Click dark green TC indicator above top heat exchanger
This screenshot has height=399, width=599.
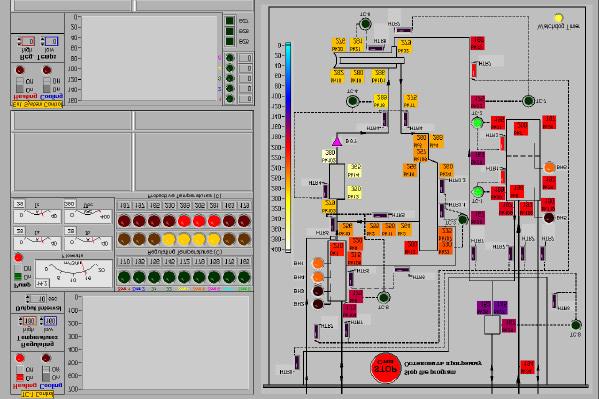point(365,24)
